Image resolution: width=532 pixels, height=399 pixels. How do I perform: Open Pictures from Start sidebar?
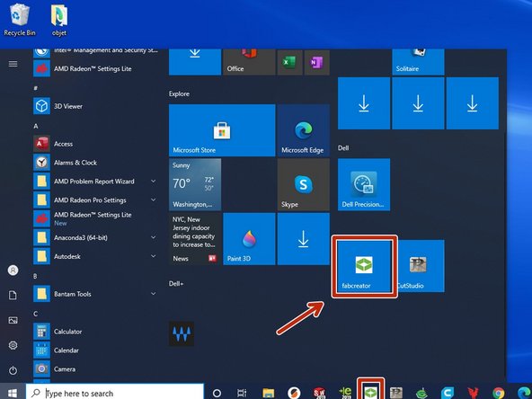pos(13,320)
